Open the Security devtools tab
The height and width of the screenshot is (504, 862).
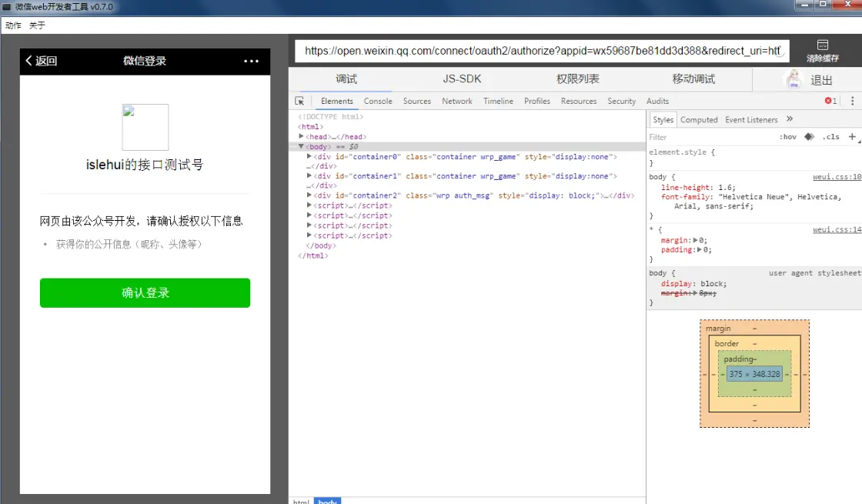[621, 101]
